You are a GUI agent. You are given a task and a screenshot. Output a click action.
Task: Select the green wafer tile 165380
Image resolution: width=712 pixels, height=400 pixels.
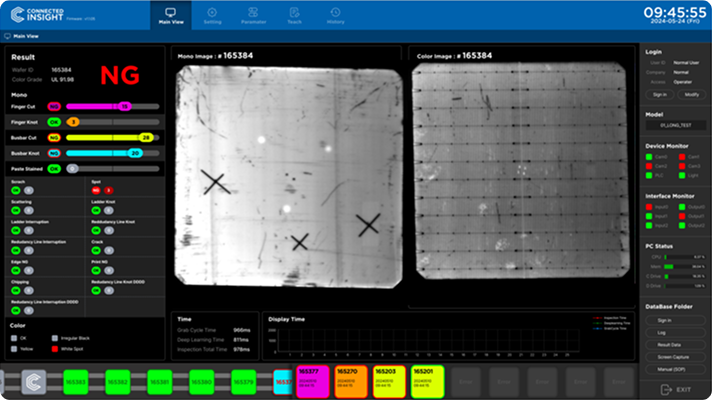tap(201, 382)
